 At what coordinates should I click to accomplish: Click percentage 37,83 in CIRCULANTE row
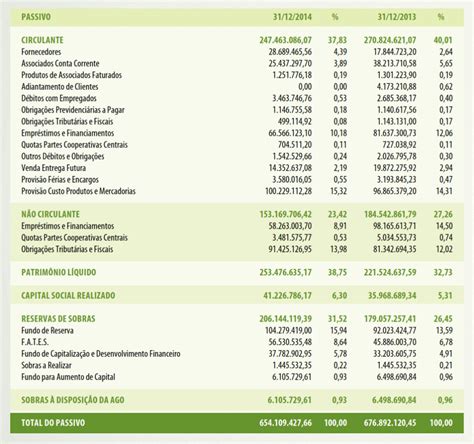[337, 40]
